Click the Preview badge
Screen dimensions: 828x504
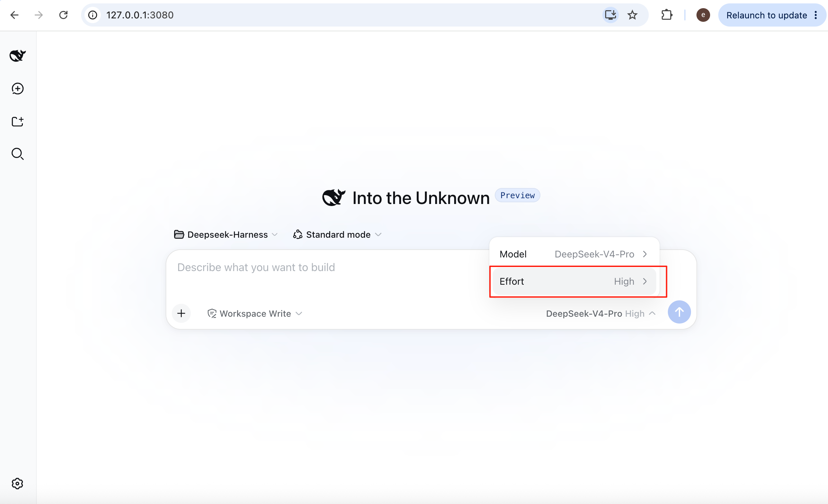click(517, 195)
